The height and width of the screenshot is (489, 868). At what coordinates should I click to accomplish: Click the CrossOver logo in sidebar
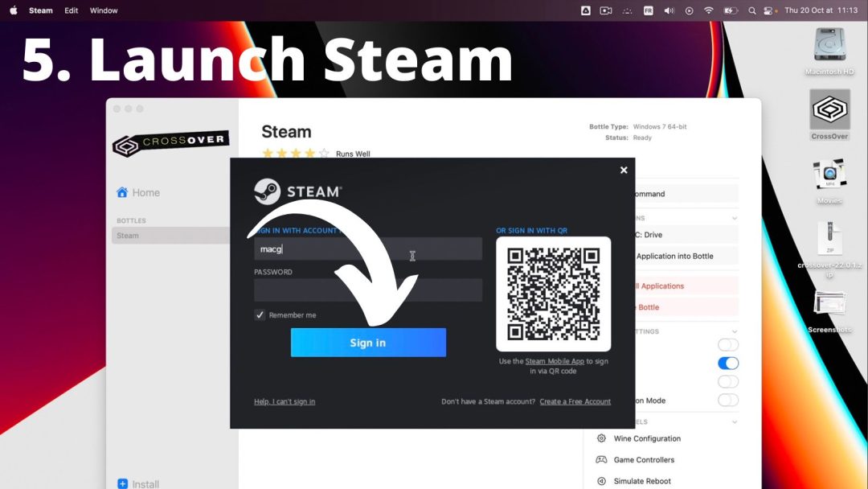(x=171, y=143)
